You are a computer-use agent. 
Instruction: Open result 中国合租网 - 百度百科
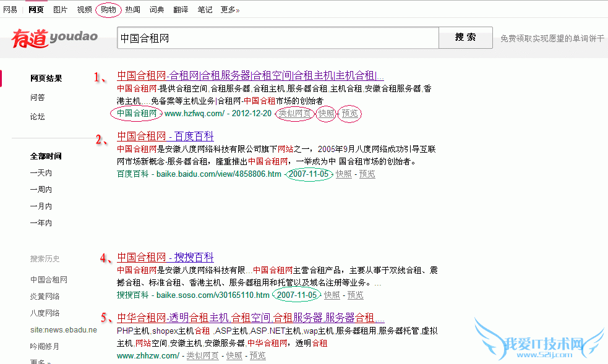click(x=166, y=137)
